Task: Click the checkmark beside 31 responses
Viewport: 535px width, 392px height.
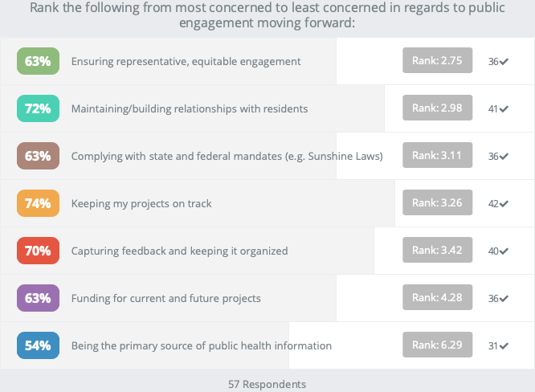Action: click(x=504, y=346)
